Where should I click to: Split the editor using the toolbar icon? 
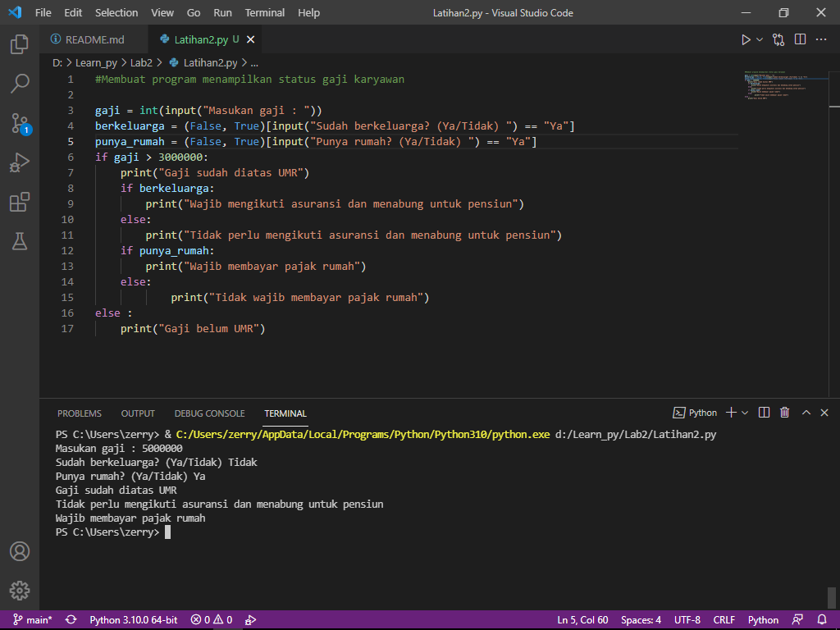point(800,38)
